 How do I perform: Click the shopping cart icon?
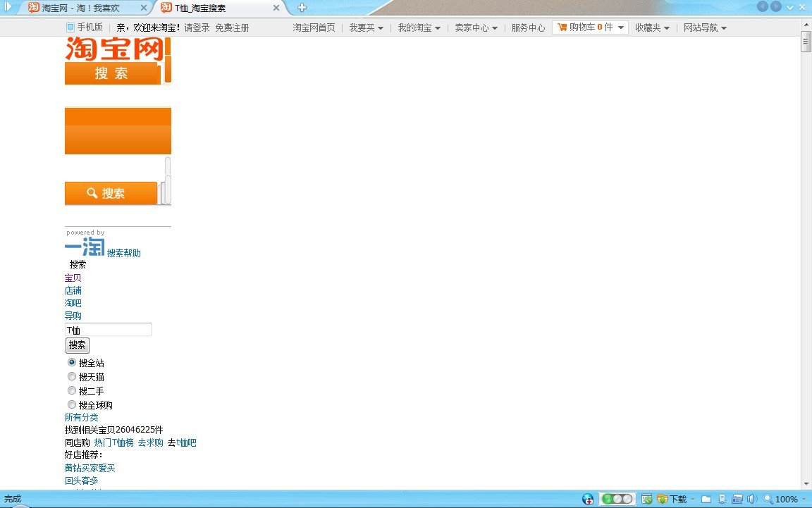point(562,27)
